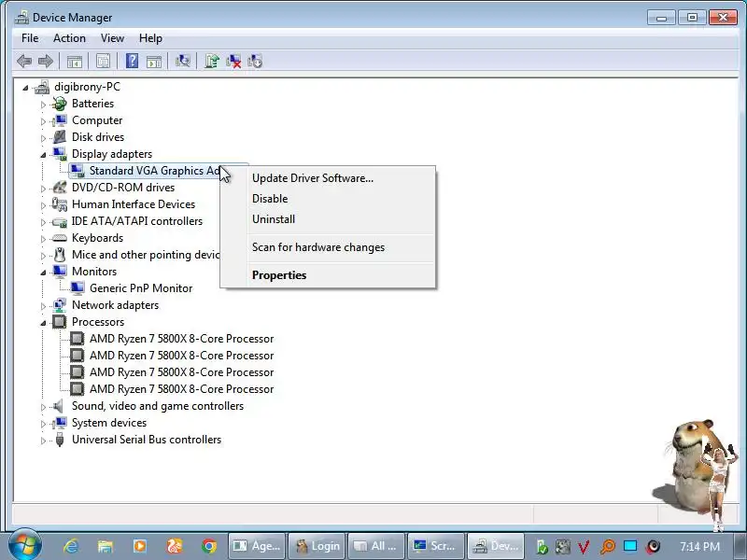Open the View menu

click(x=112, y=38)
